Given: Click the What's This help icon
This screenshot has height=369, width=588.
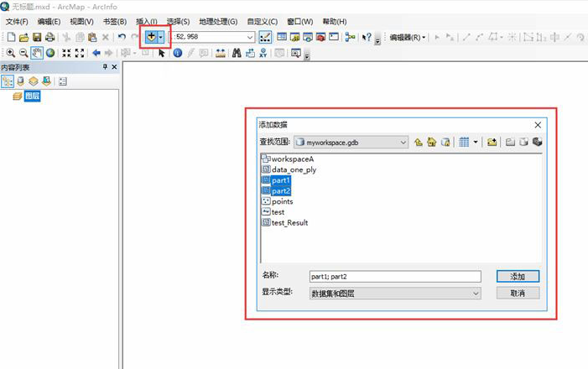Looking at the screenshot, I should 367,37.
